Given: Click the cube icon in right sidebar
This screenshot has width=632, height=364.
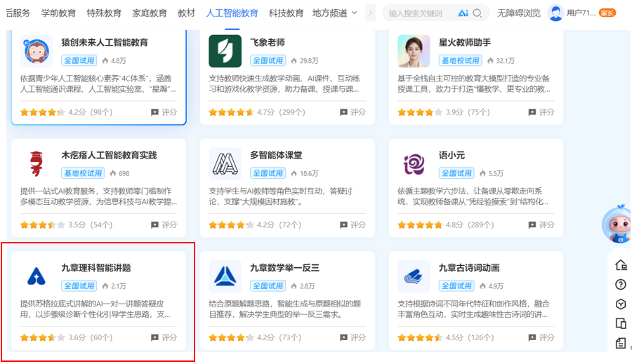Looking at the screenshot, I should pos(621,304).
